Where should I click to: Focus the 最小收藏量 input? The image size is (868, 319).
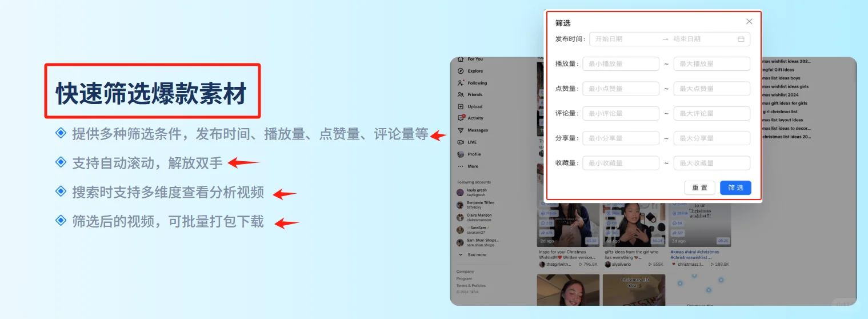point(621,163)
